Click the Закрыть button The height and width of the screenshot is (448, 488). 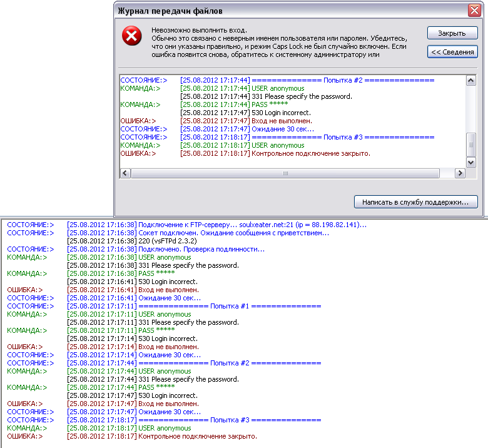pyautogui.click(x=452, y=33)
